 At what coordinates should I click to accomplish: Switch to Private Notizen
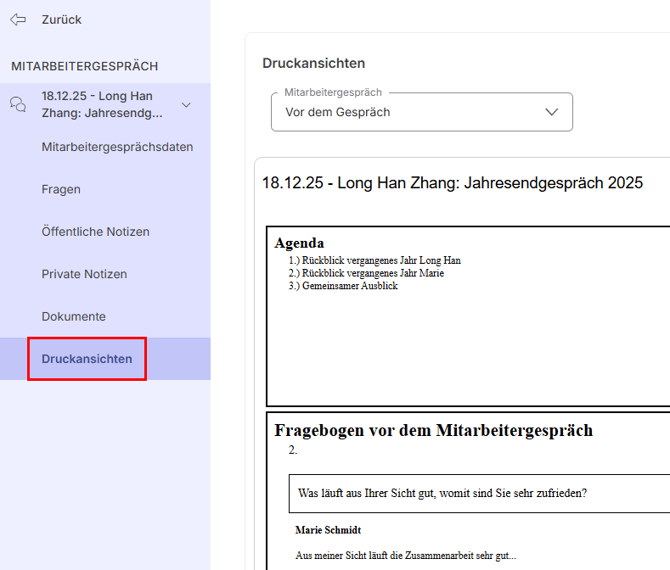point(85,274)
